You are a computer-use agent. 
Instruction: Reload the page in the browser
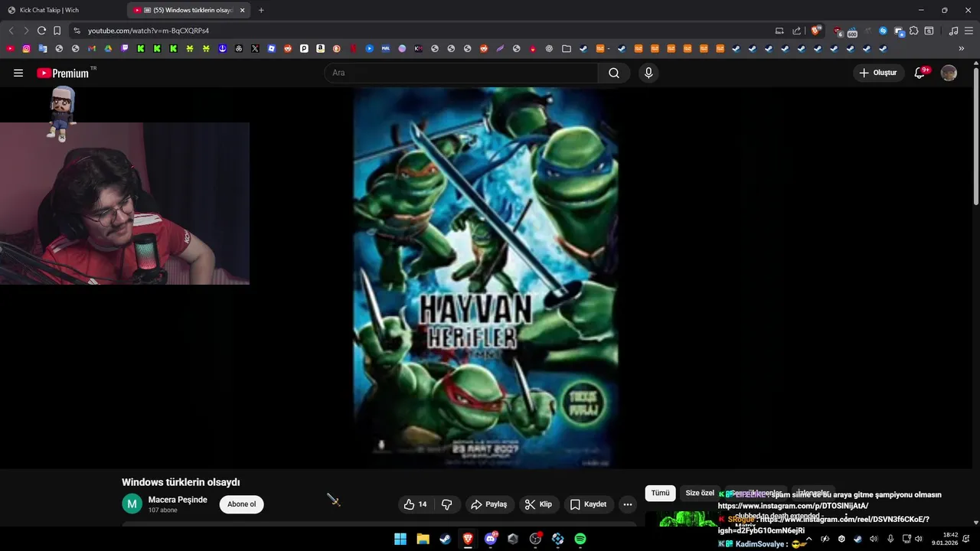pyautogui.click(x=41, y=31)
